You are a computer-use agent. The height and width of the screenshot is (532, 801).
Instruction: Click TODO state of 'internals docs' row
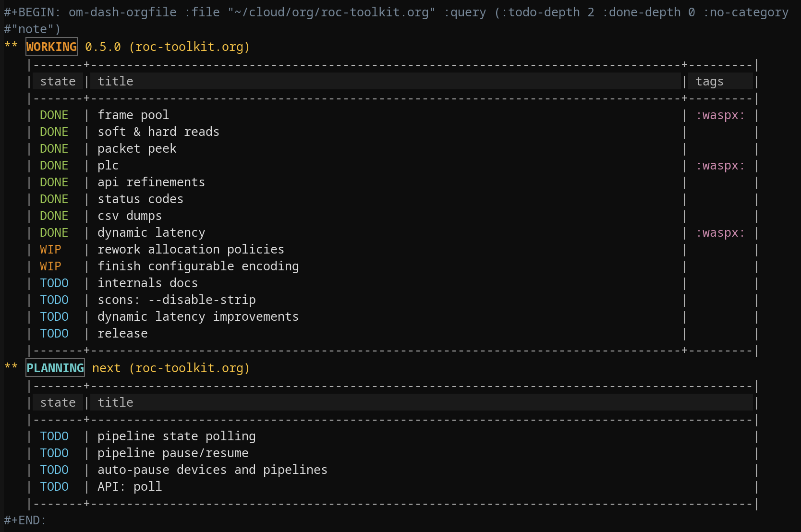[x=54, y=283]
